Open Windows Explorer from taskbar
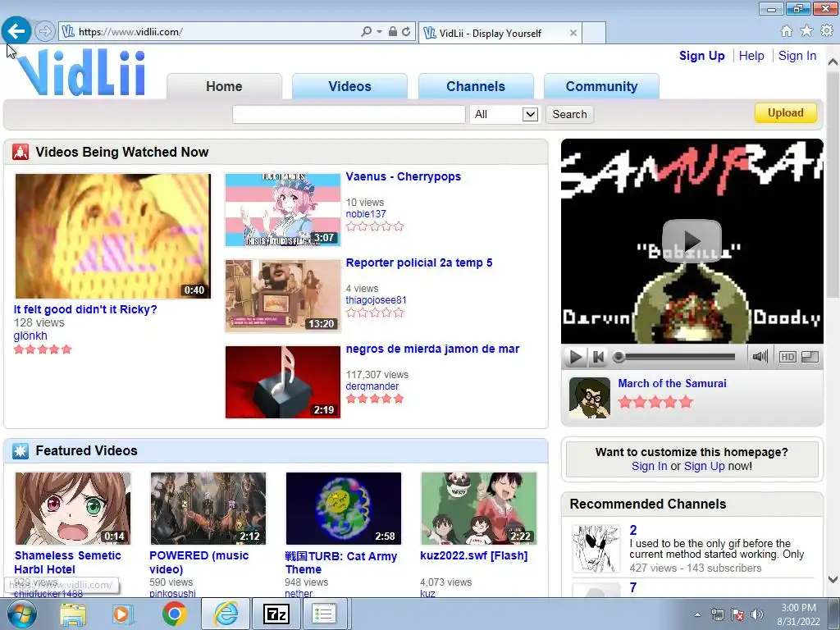Image resolution: width=840 pixels, height=630 pixels. [73, 614]
